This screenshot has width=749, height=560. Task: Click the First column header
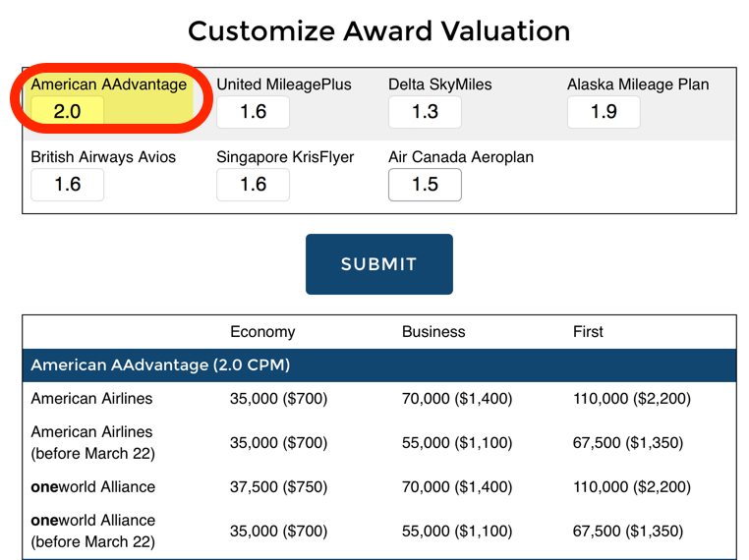[588, 332]
